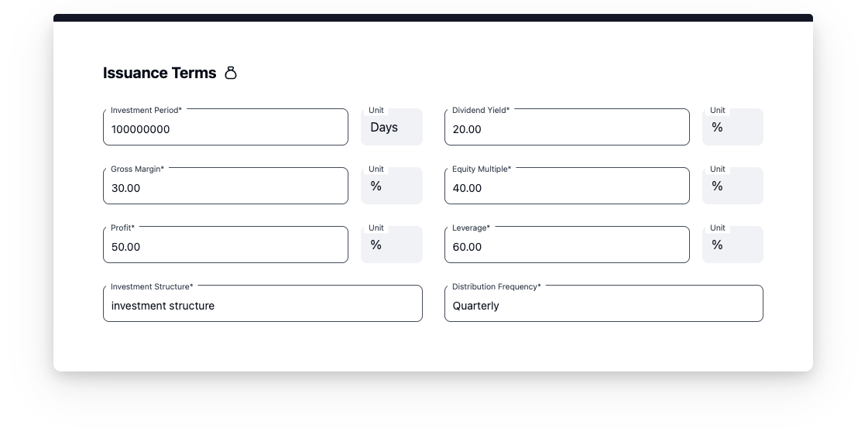This screenshot has width=868, height=445.
Task: Open the Dividend Yield unit dropdown
Action: pos(732,128)
